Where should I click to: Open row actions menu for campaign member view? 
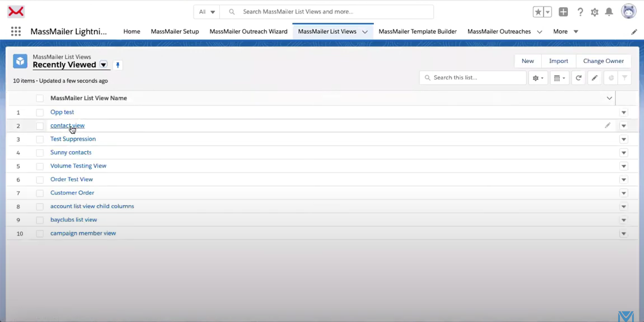pyautogui.click(x=624, y=234)
